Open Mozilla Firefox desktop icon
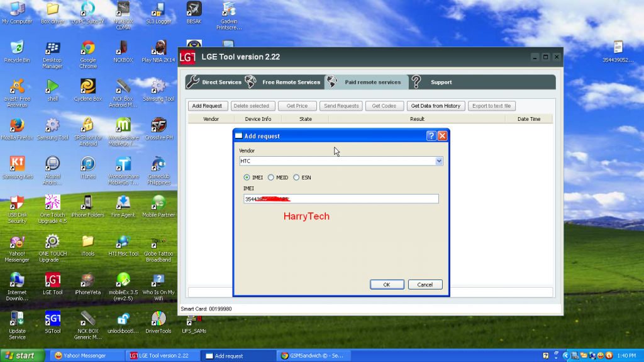This screenshot has width=644, height=362. click(x=17, y=129)
